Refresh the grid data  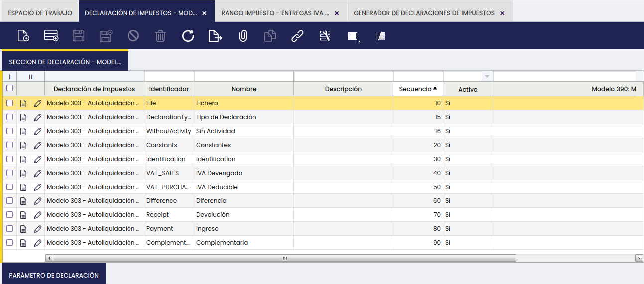[x=188, y=36]
